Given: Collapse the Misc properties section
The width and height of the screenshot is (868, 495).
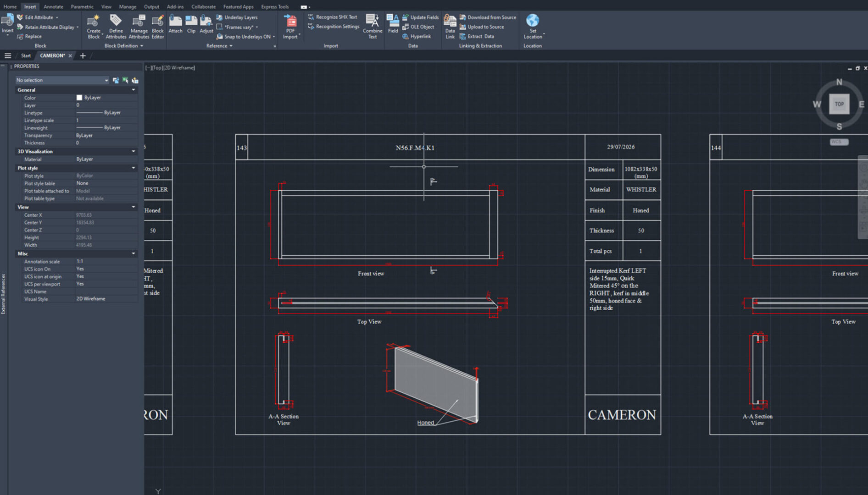Looking at the screenshot, I should tap(134, 253).
